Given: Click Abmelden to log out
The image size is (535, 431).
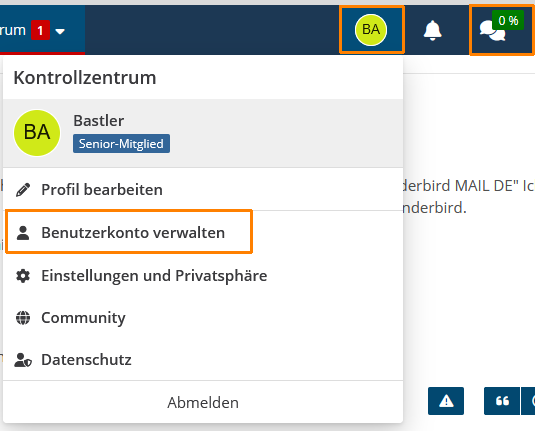Looking at the screenshot, I should click(203, 403).
